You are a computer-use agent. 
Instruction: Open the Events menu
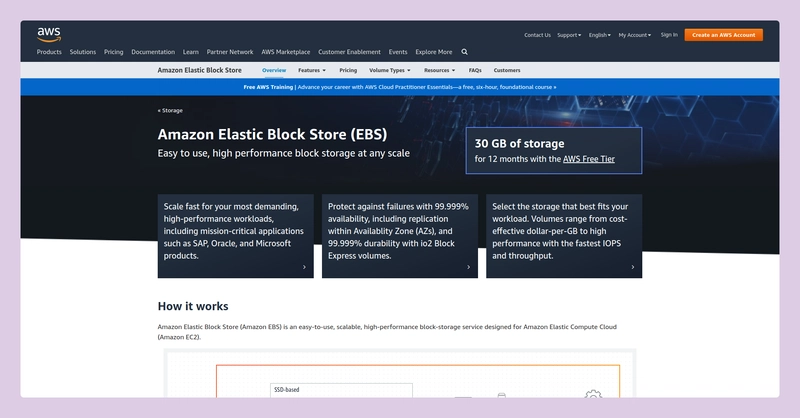(x=398, y=52)
